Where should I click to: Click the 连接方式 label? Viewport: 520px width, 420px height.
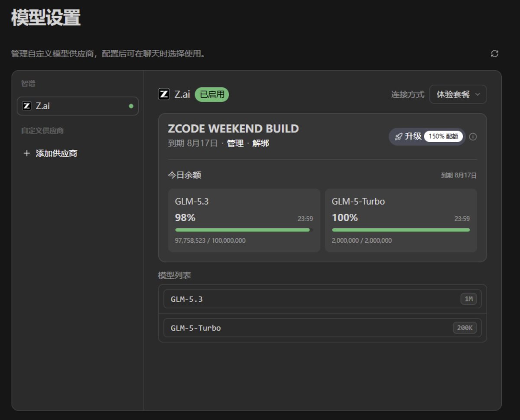click(408, 94)
